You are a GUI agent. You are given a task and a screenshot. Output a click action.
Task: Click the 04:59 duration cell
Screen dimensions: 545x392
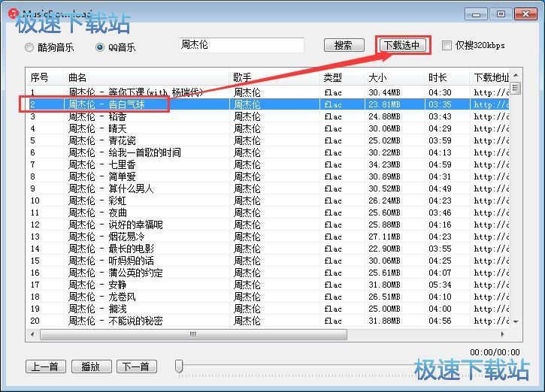[x=440, y=164]
